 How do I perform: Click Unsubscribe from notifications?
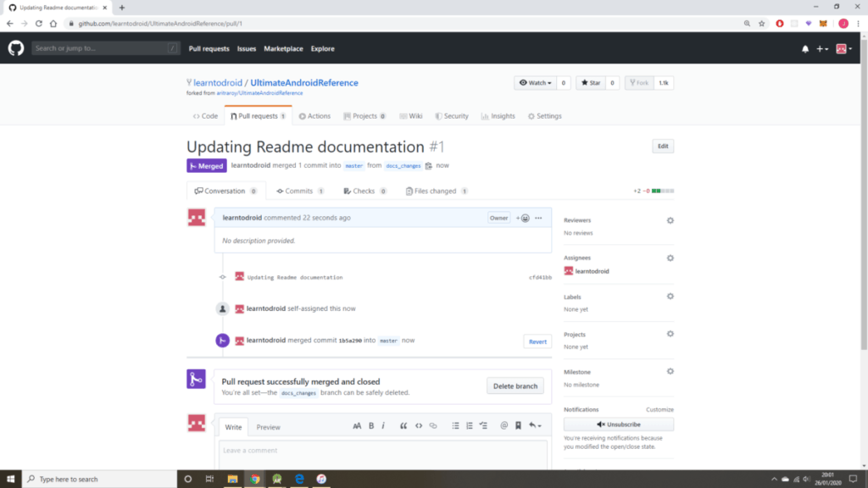pyautogui.click(x=619, y=424)
